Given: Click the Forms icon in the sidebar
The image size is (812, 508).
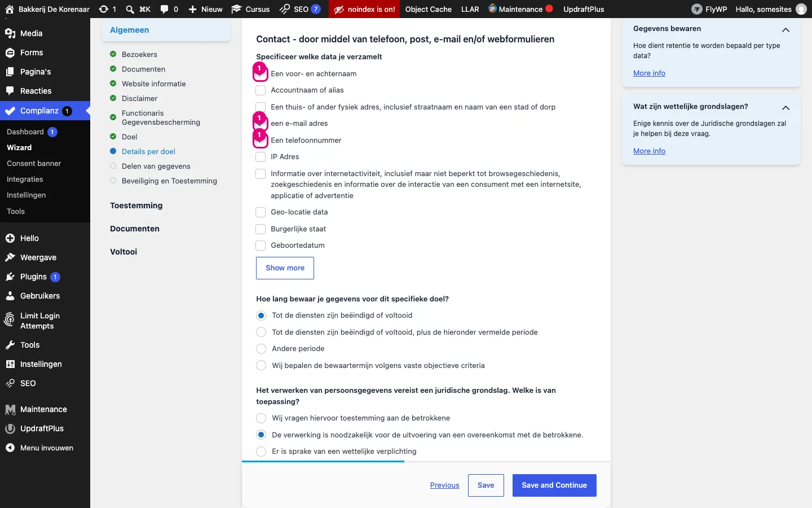Looking at the screenshot, I should click(10, 52).
